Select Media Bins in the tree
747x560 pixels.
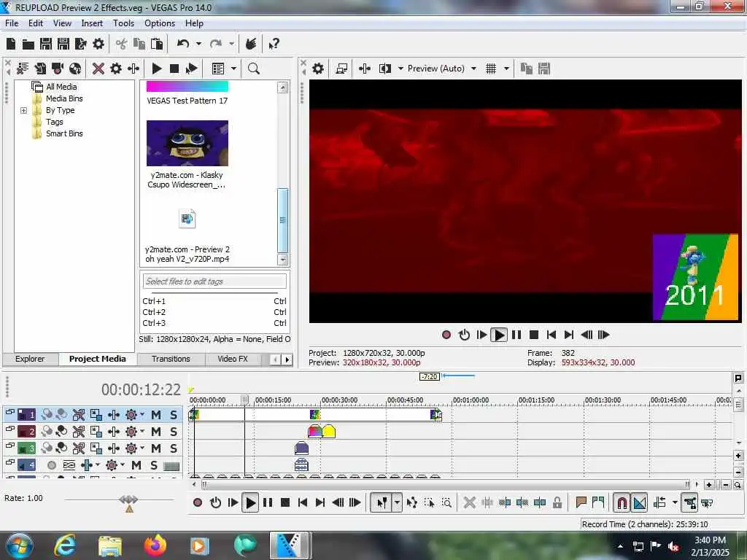click(64, 98)
